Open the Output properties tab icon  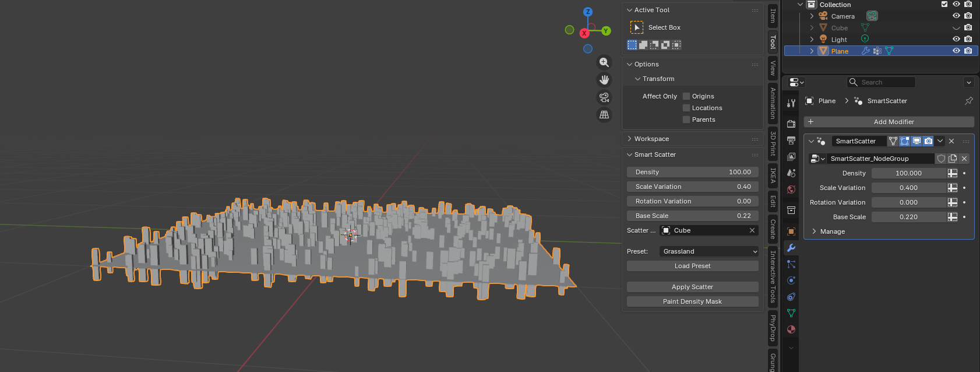click(x=791, y=140)
